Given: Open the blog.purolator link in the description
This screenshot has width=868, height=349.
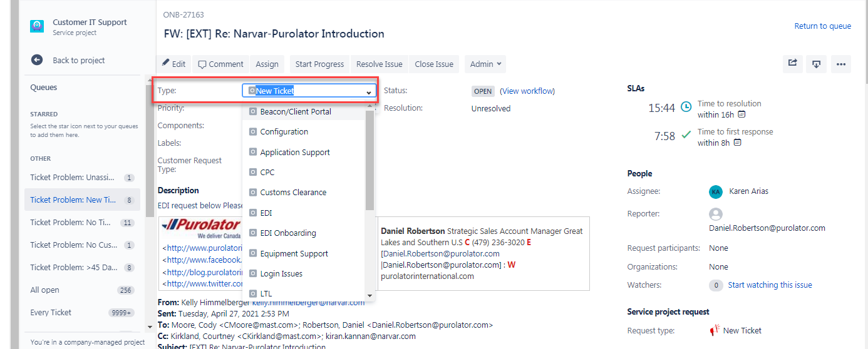Looking at the screenshot, I should (204, 272).
